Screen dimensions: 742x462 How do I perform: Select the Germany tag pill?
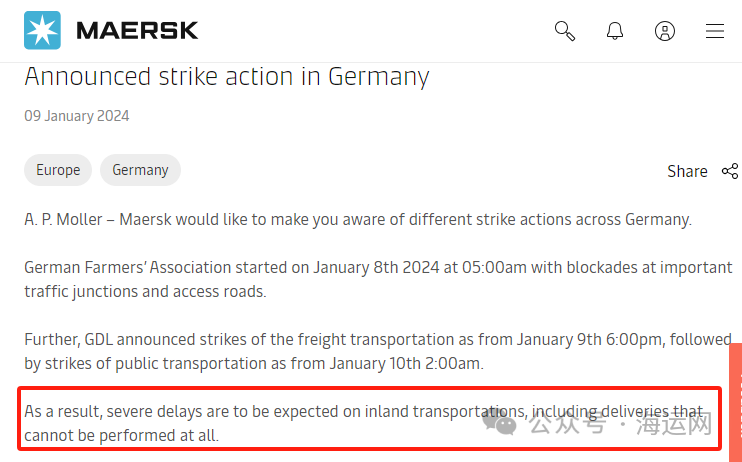(140, 170)
